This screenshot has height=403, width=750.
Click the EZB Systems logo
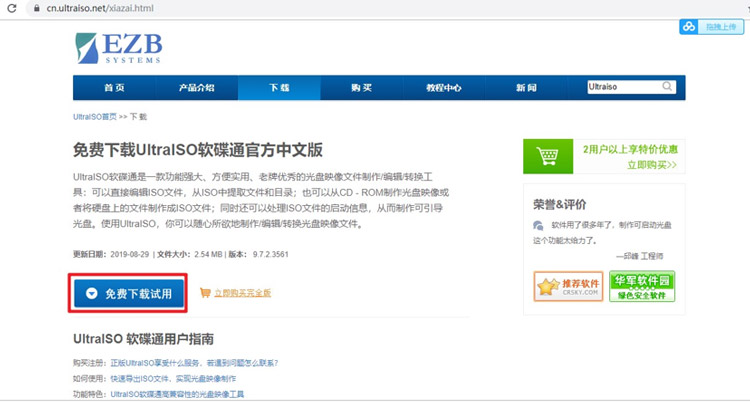119,48
